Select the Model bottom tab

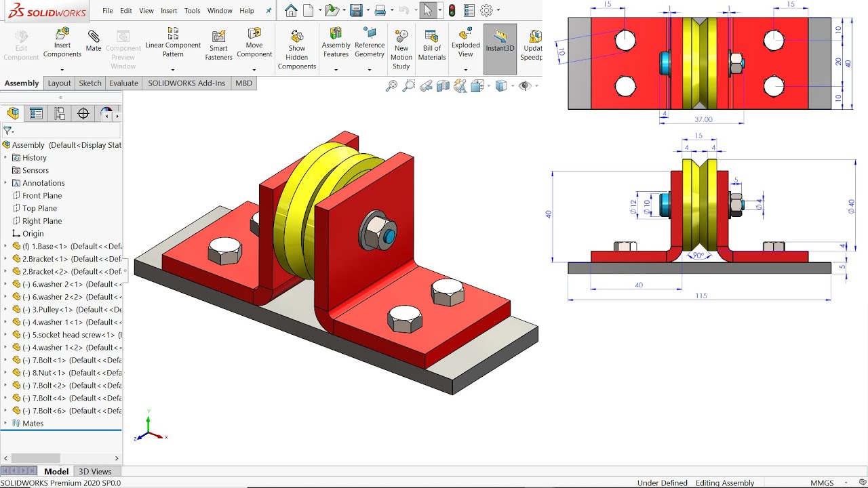click(x=56, y=472)
